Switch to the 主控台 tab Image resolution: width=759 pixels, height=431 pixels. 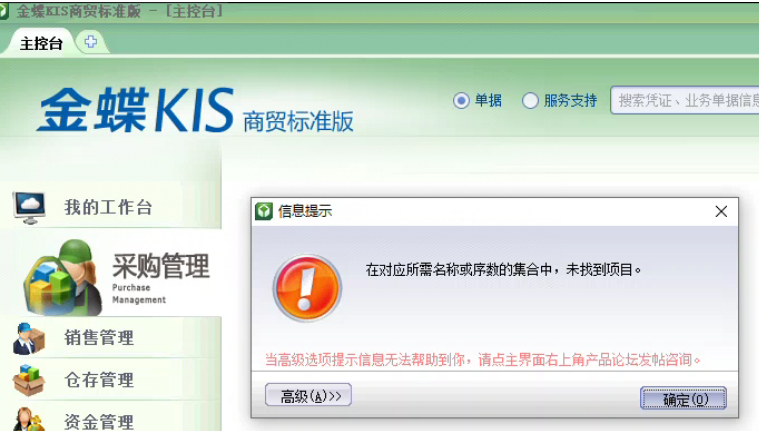pyautogui.click(x=41, y=43)
